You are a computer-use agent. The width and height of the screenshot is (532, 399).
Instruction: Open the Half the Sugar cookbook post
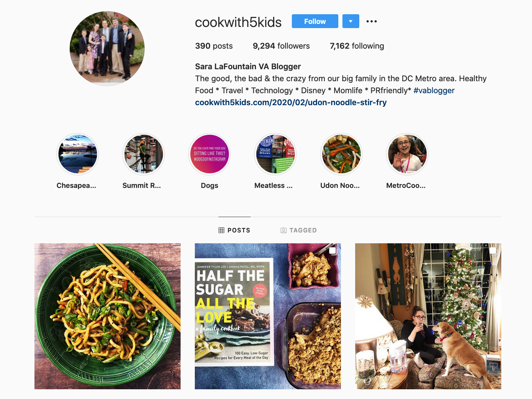(268, 316)
